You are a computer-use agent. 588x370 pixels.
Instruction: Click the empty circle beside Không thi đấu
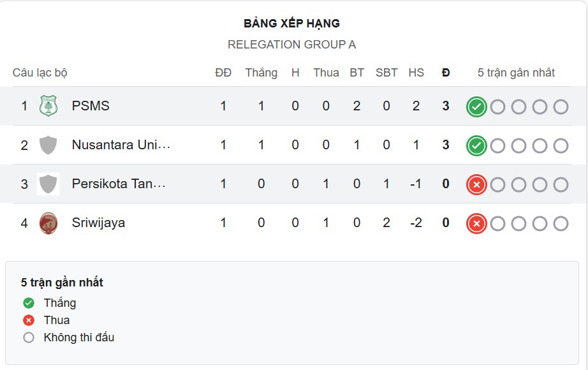coord(27,337)
